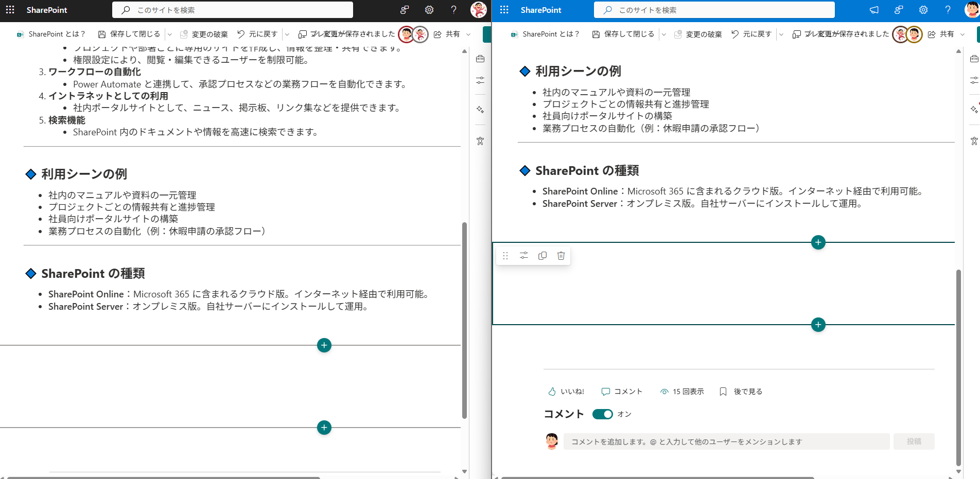Click the people network icon in left window header
Screen dimensions: 980x479
405,10
